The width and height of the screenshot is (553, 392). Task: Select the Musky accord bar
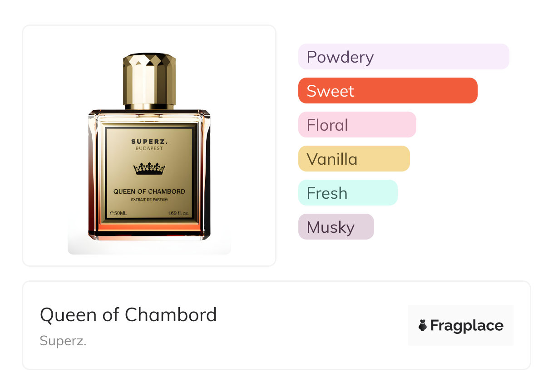(x=336, y=227)
